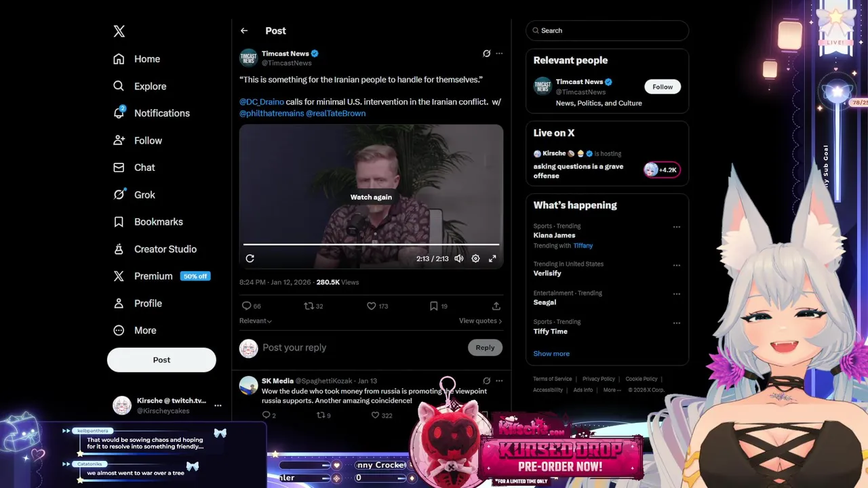This screenshot has height=488, width=868.
Task: Mute the video with the volume icon
Action: click(459, 258)
